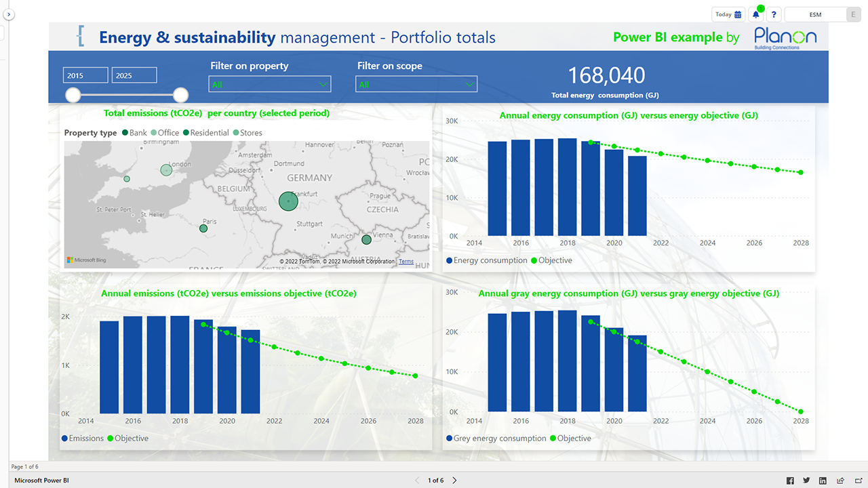Share report via Facebook icon
Viewport: 868px width, 488px height.
(790, 481)
